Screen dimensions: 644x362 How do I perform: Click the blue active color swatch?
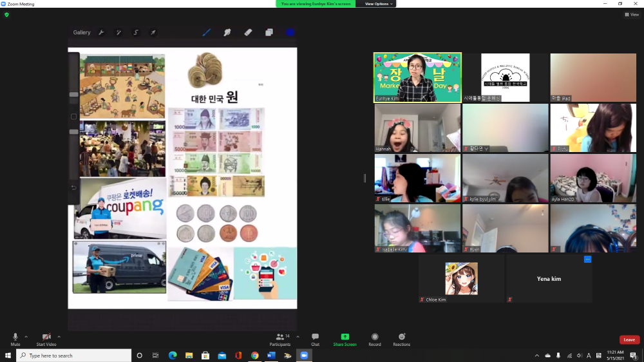pyautogui.click(x=290, y=32)
